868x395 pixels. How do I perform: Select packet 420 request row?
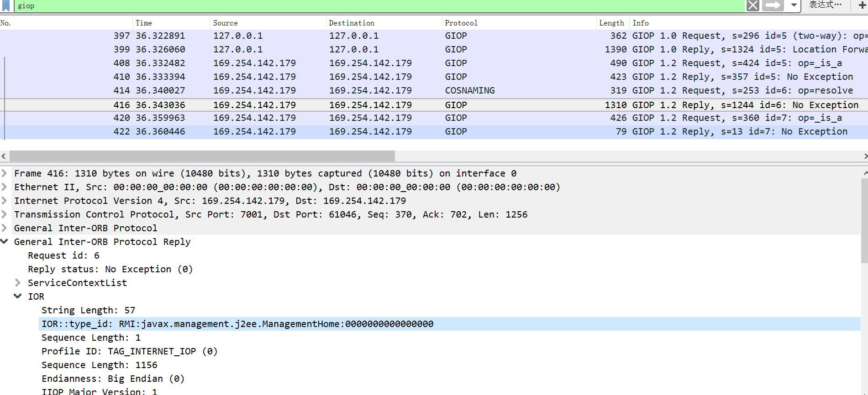click(434, 118)
